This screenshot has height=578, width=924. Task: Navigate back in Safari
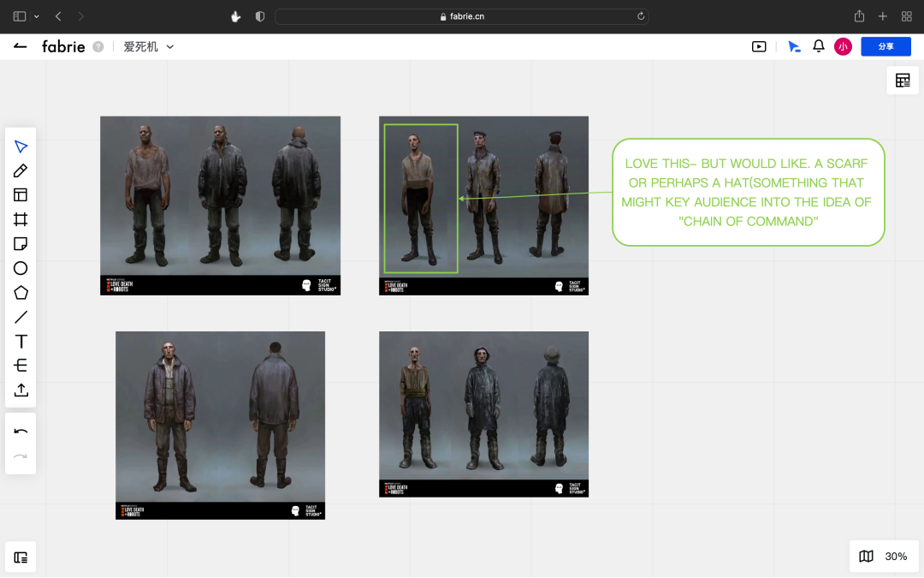58,16
